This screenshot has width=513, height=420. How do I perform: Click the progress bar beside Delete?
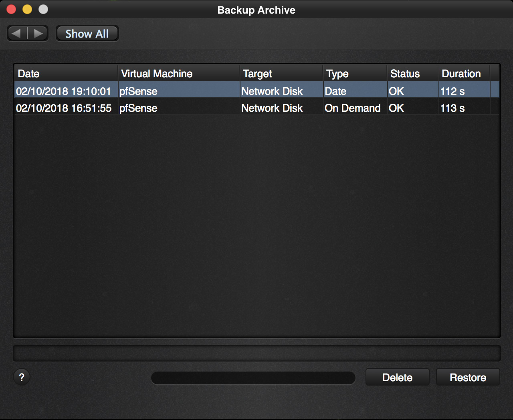click(253, 378)
